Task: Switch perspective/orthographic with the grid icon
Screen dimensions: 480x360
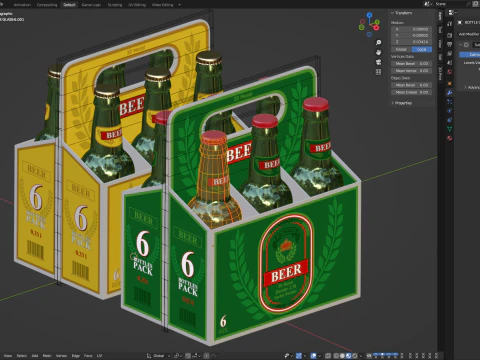Action: [x=378, y=72]
